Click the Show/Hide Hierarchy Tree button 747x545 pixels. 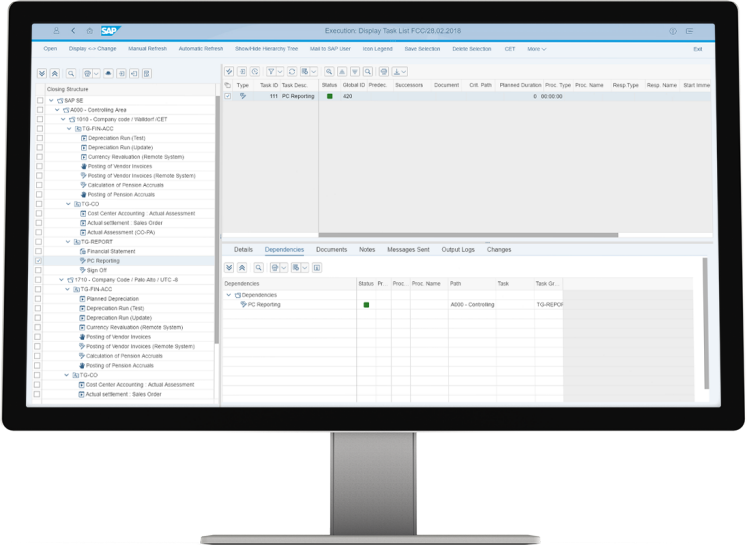point(266,48)
